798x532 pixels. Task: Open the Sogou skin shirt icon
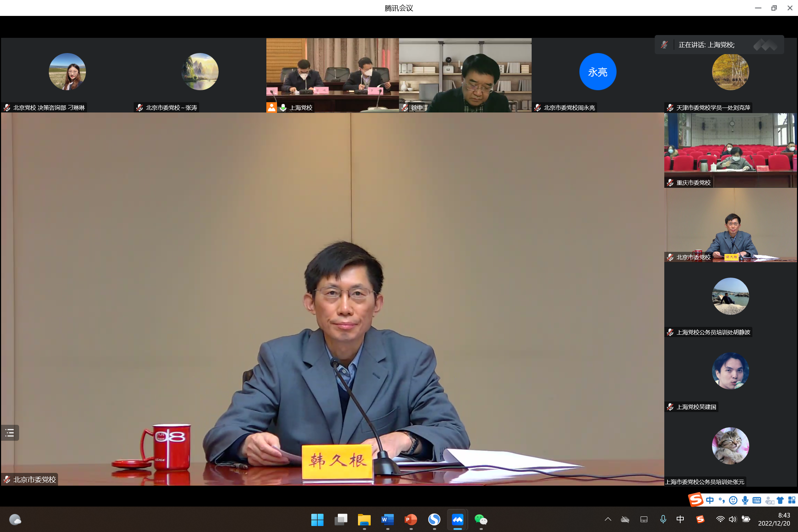tap(780, 500)
